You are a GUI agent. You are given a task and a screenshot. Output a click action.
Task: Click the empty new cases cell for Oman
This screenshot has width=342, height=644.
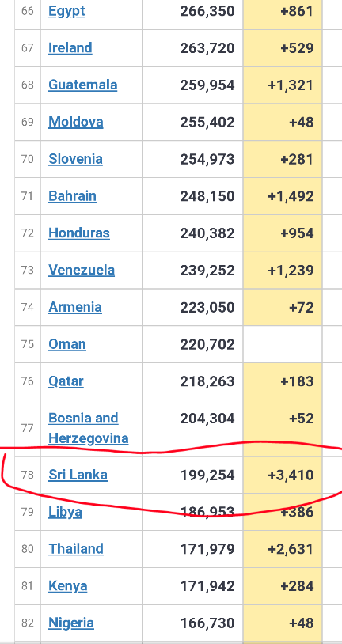tap(283, 344)
